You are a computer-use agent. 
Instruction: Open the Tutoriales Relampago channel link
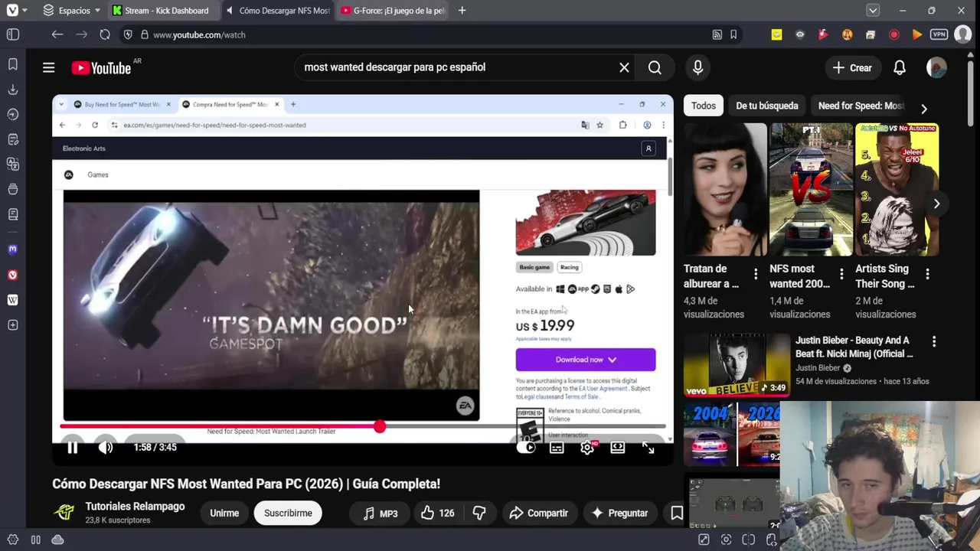(x=135, y=507)
